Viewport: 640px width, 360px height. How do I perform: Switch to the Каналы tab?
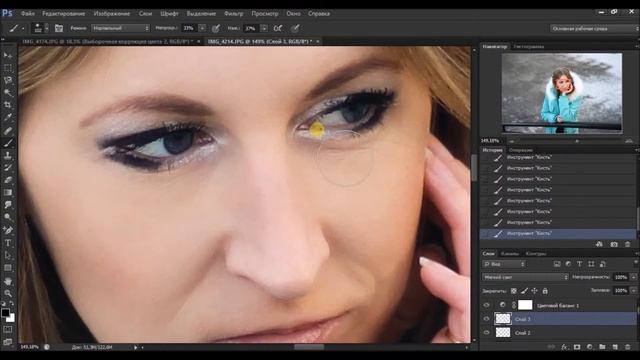click(x=509, y=253)
